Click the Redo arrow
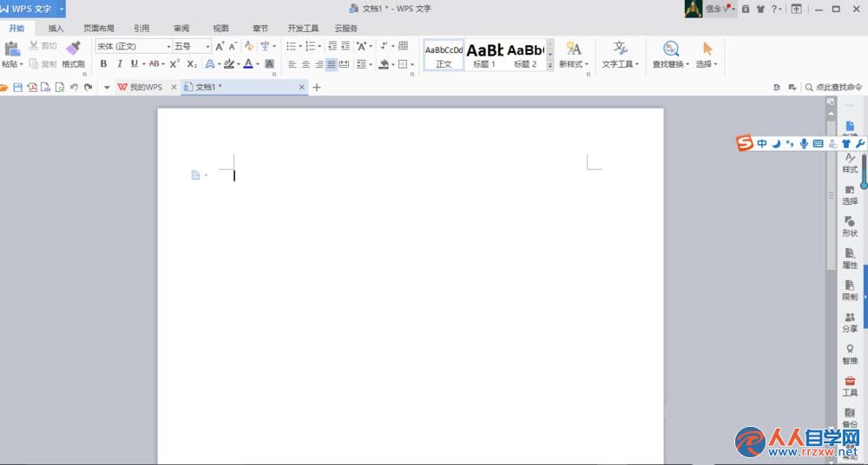This screenshot has width=868, height=465. point(88,87)
